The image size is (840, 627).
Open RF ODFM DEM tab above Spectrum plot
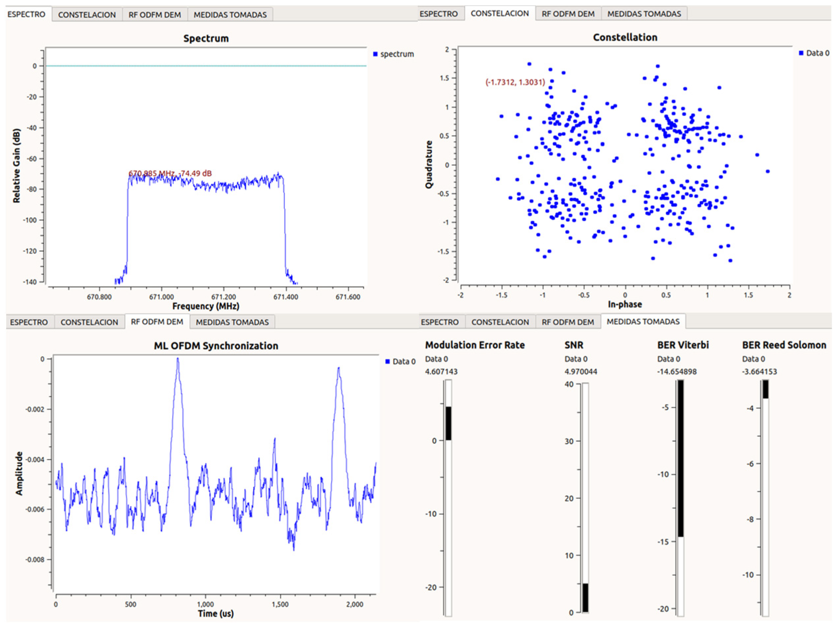(154, 15)
